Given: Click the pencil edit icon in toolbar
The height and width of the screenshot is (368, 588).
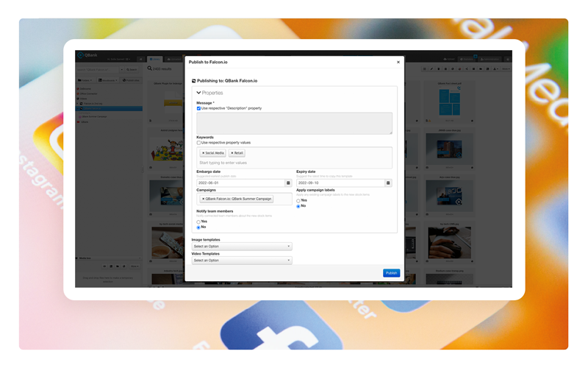Looking at the screenshot, I should click(431, 69).
